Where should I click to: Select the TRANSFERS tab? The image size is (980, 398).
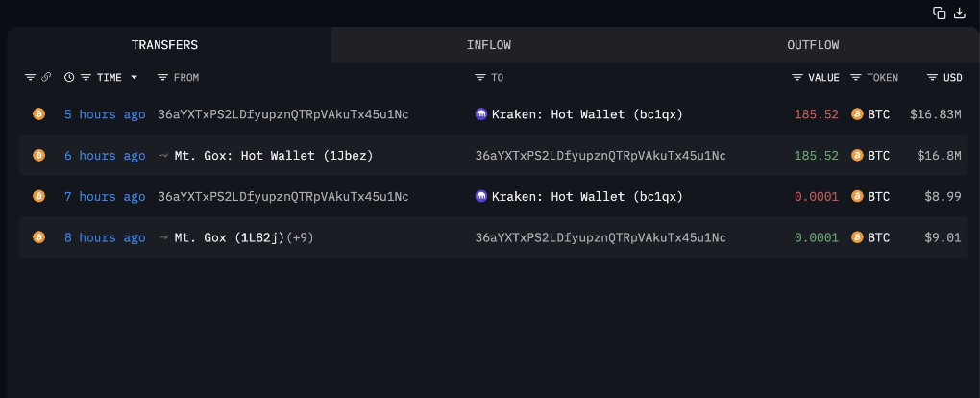pos(164,45)
